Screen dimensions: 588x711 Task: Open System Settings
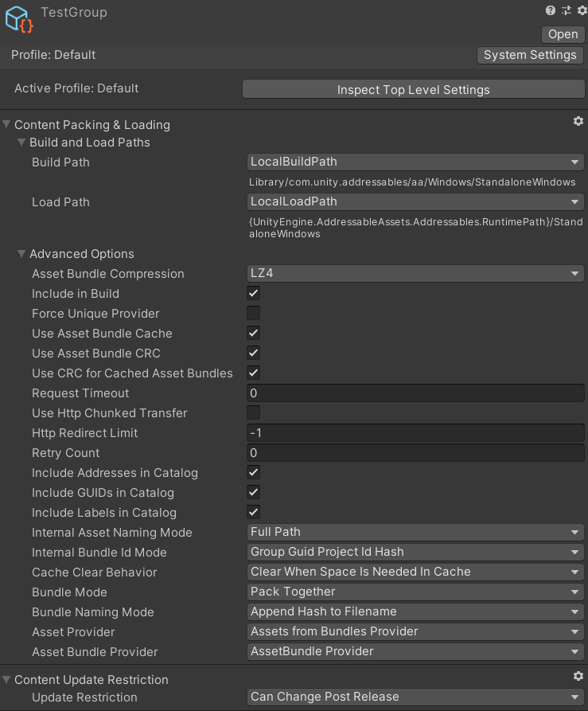tap(530, 55)
